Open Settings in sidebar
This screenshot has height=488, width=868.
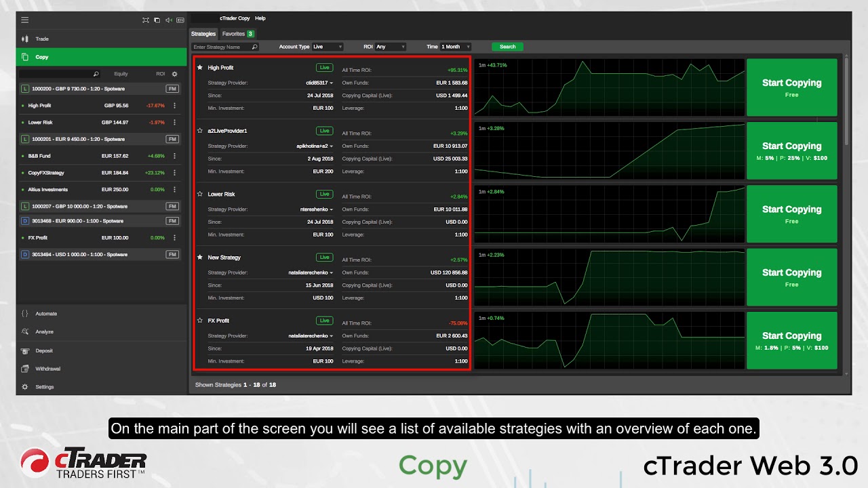point(102,387)
